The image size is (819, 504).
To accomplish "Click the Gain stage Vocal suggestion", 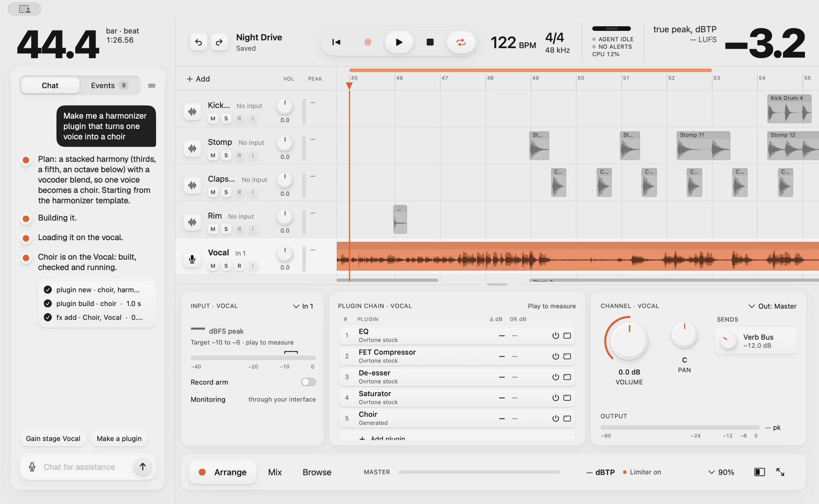I will click(53, 438).
